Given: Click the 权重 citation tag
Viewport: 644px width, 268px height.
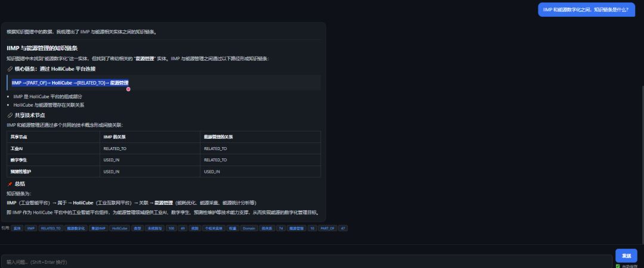Looking at the screenshot, I should pyautogui.click(x=233, y=228).
